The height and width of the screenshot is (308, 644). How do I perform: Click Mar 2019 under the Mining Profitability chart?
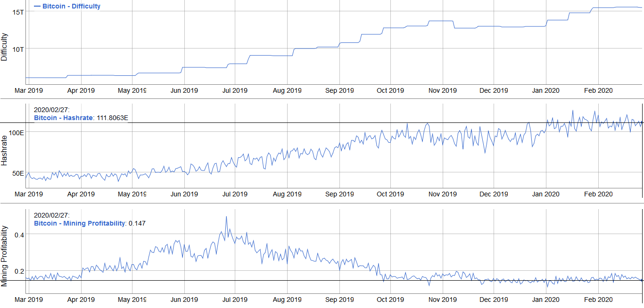(29, 300)
